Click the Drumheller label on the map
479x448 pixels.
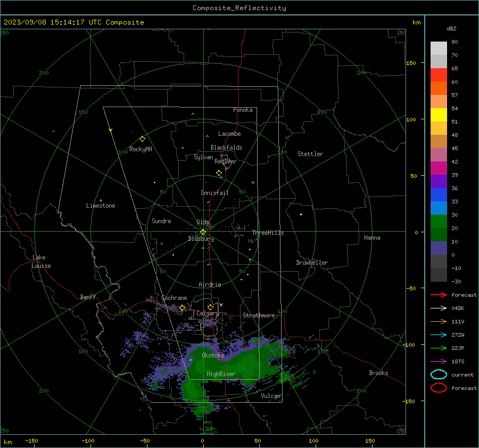pos(312,263)
